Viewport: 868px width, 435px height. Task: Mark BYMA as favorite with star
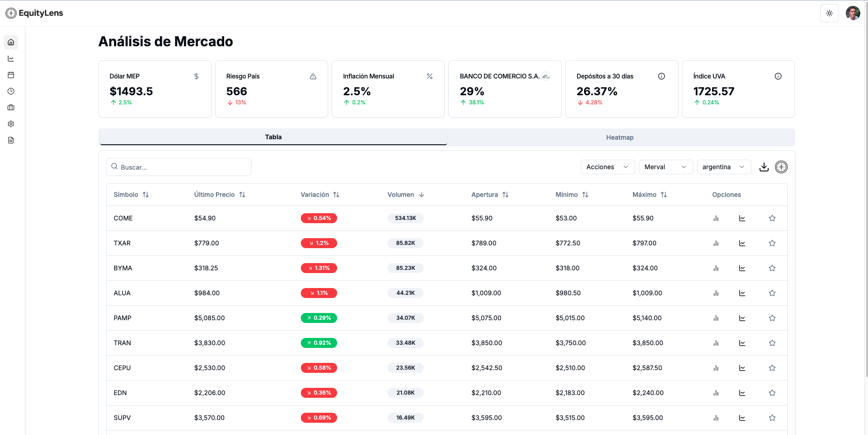click(x=772, y=268)
